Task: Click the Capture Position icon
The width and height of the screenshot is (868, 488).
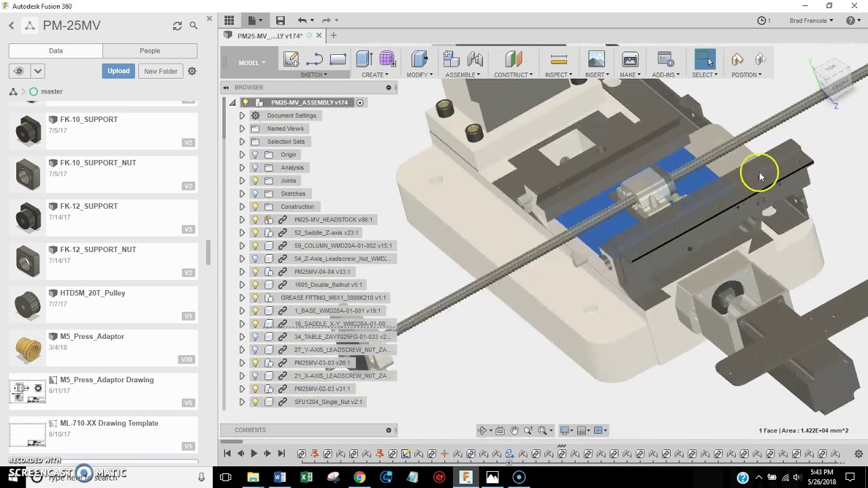Action: (737, 59)
